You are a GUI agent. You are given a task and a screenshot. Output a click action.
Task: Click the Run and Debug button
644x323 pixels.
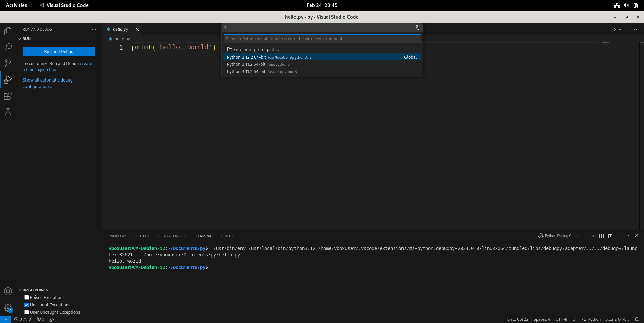point(59,51)
